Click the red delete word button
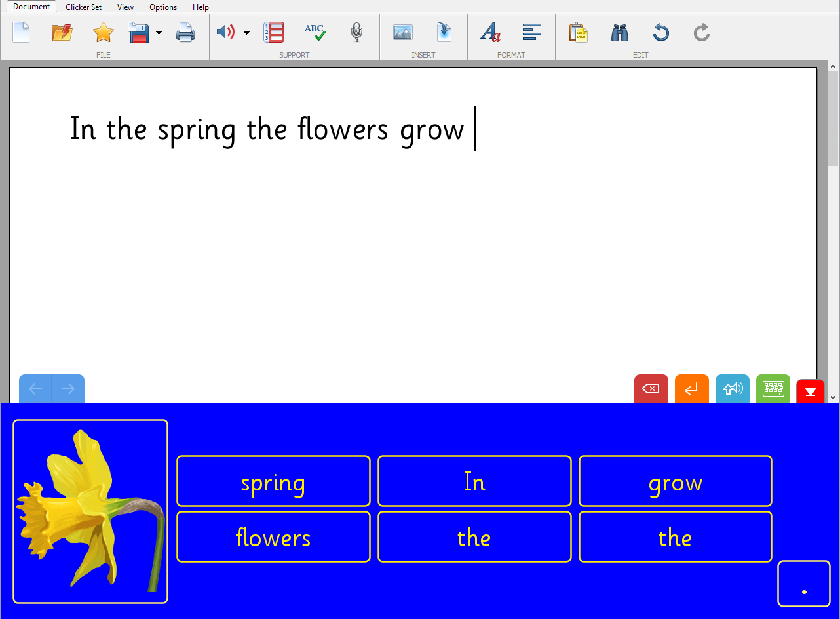The width and height of the screenshot is (840, 619). point(651,389)
